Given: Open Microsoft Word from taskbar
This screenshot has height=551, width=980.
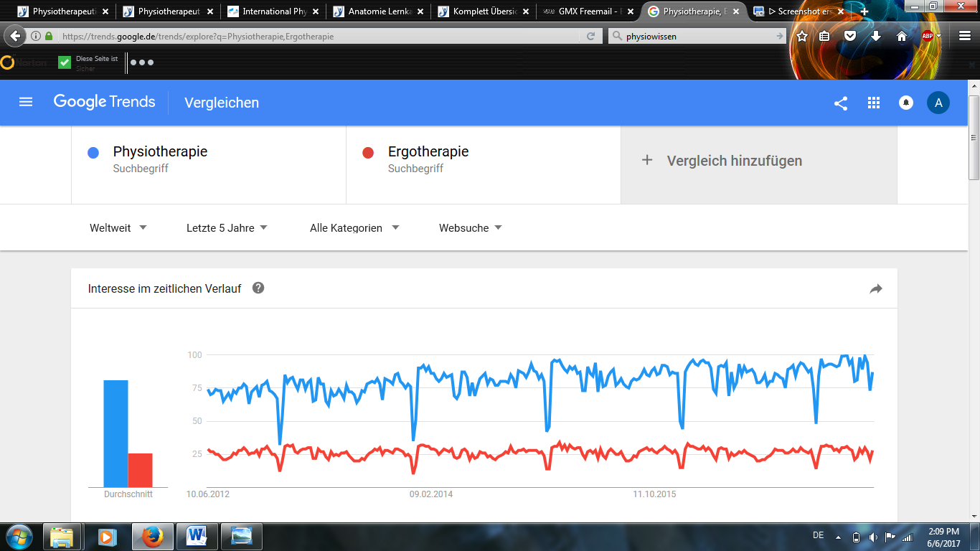Looking at the screenshot, I should [x=197, y=536].
